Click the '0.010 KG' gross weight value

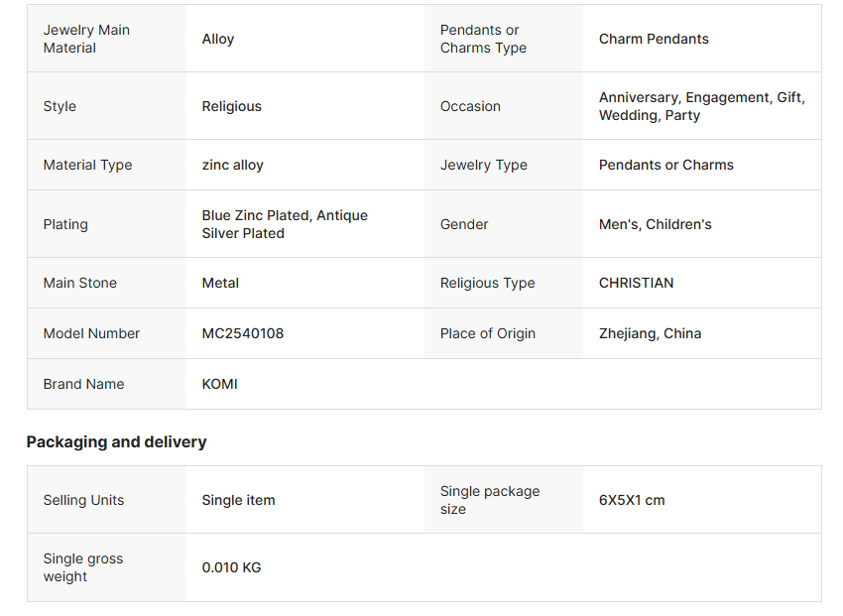[231, 567]
